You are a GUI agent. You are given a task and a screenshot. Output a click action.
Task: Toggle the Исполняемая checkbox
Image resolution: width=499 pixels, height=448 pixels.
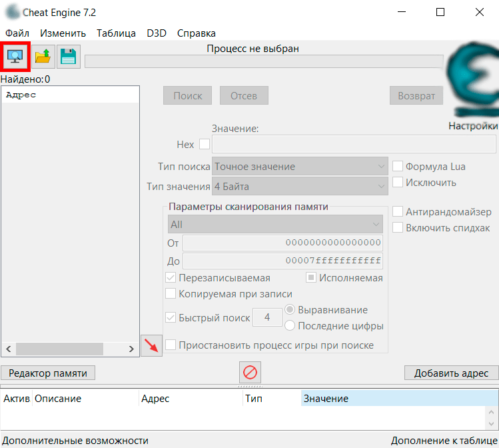point(311,277)
